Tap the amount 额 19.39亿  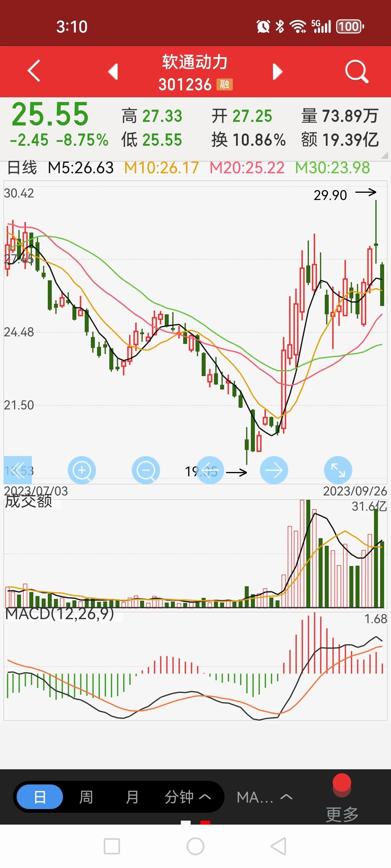pyautogui.click(x=340, y=140)
